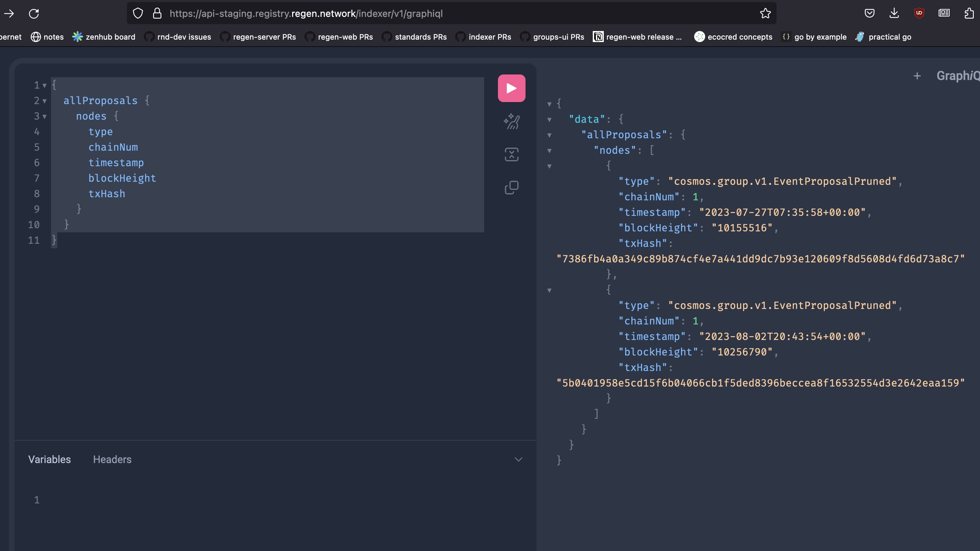The width and height of the screenshot is (980, 551).
Task: Open the go by example bookmark
Action: tap(814, 37)
